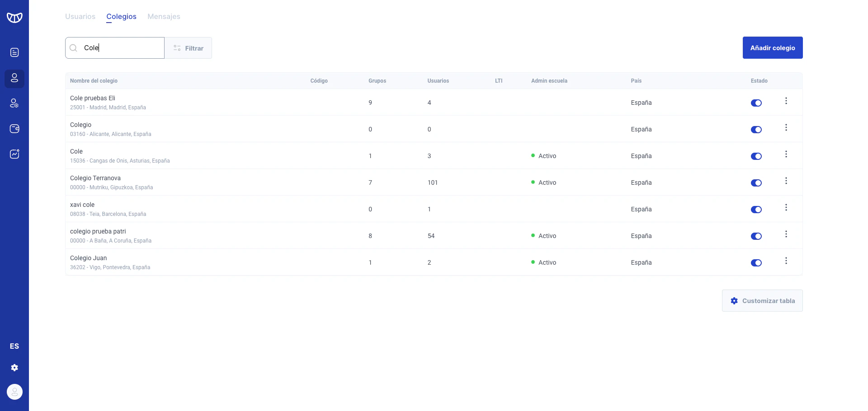The height and width of the screenshot is (411, 868).
Task: Change language via ES selector
Action: click(14, 346)
